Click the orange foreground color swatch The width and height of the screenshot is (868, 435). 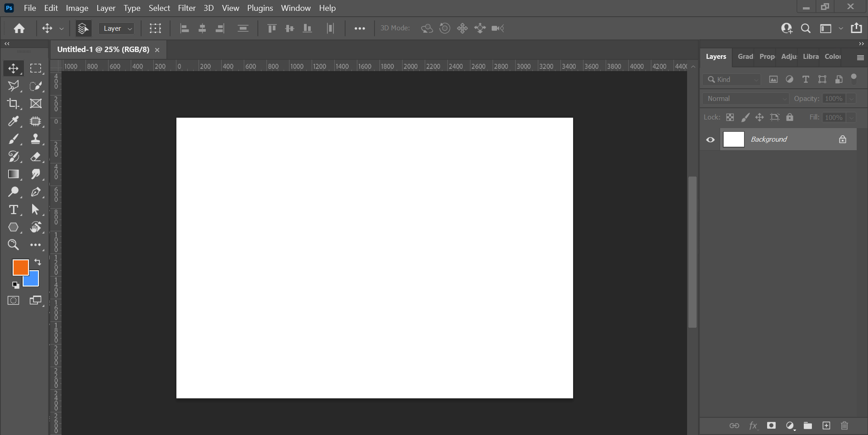[19, 267]
